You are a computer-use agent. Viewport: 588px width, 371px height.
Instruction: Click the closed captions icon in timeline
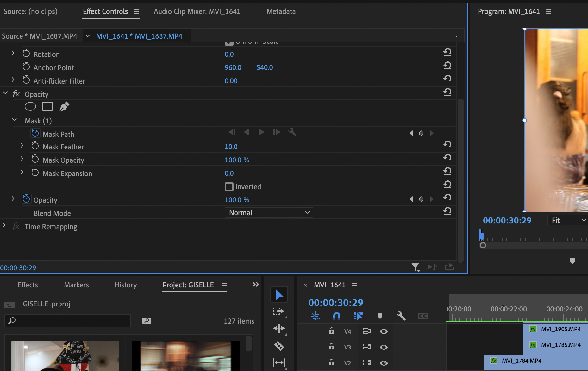(422, 316)
